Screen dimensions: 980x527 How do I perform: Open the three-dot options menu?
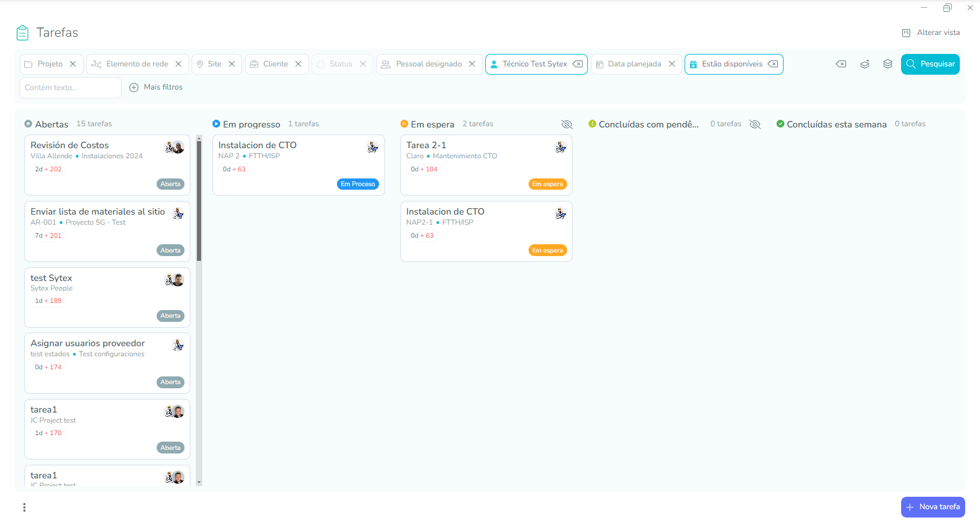tap(24, 507)
